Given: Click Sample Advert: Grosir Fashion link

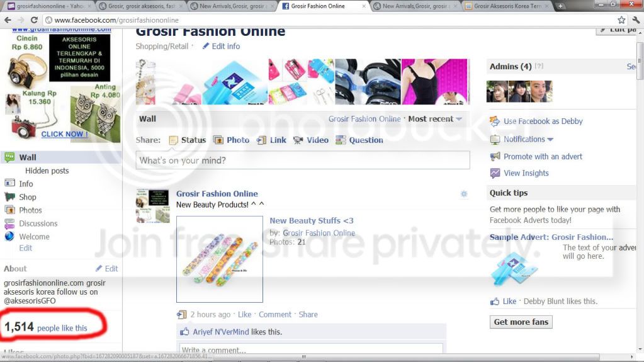Looking at the screenshot, I should 551,237.
